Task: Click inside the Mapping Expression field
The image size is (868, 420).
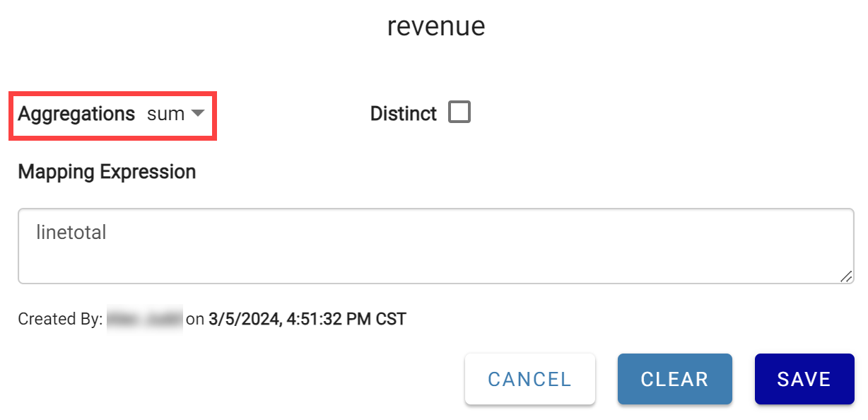Action: click(x=435, y=245)
